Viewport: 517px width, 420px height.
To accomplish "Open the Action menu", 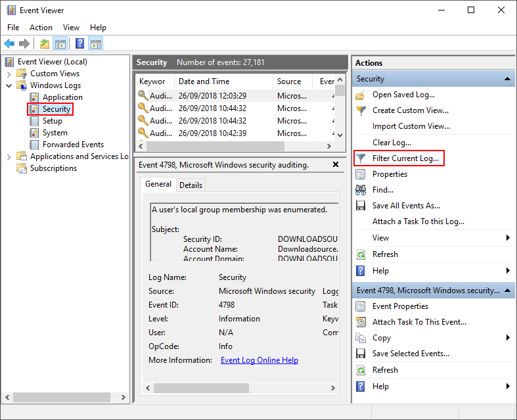I will (41, 28).
